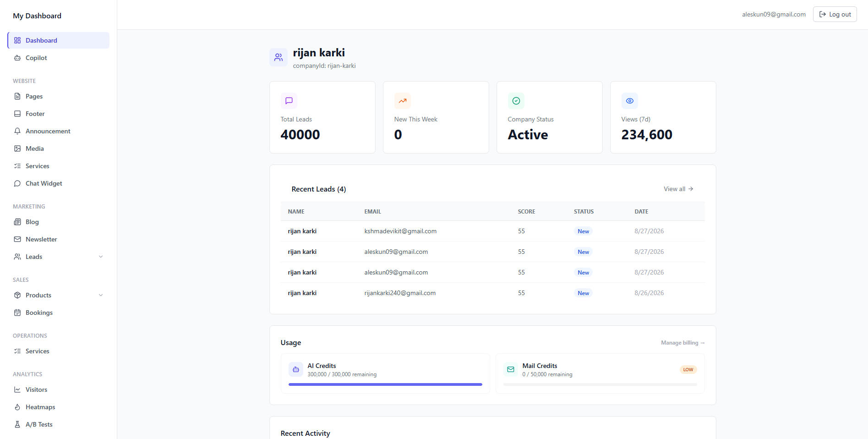868x439 pixels.
Task: Click the Total Leads value 40000
Action: 300,135
